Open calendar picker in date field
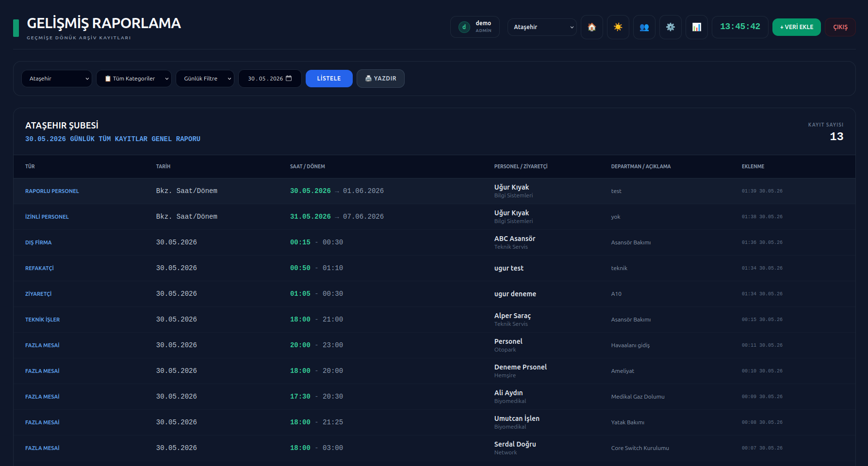 click(x=289, y=79)
